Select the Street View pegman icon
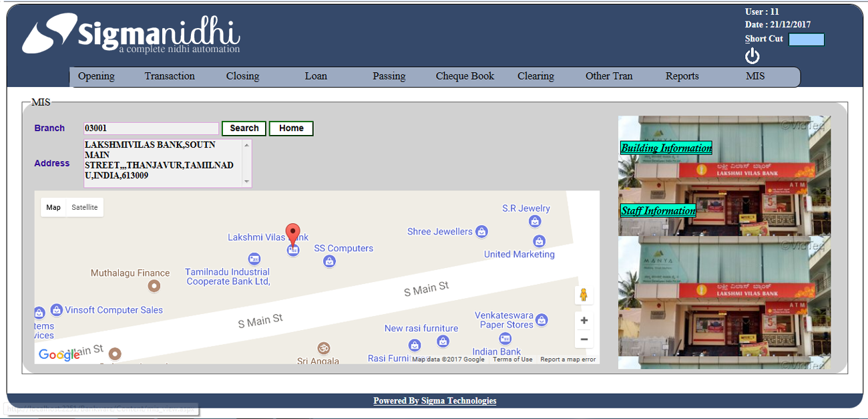Screen dimensions: 868x419 coord(584,295)
